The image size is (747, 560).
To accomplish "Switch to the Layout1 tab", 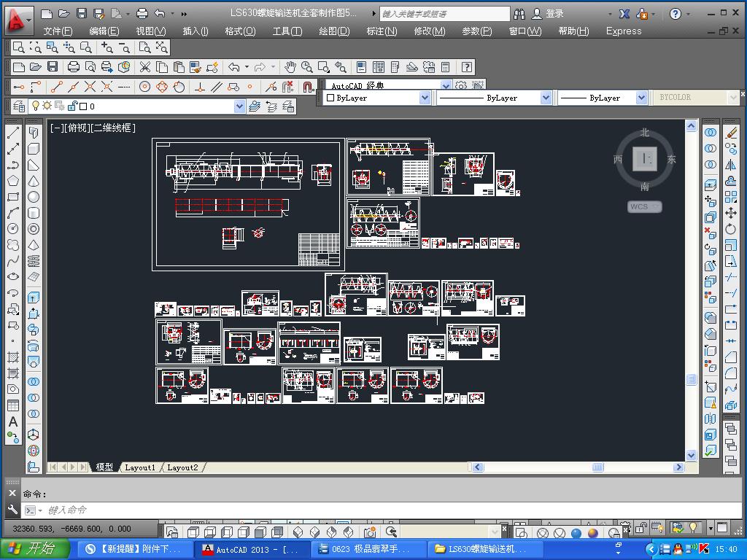I will coord(140,467).
